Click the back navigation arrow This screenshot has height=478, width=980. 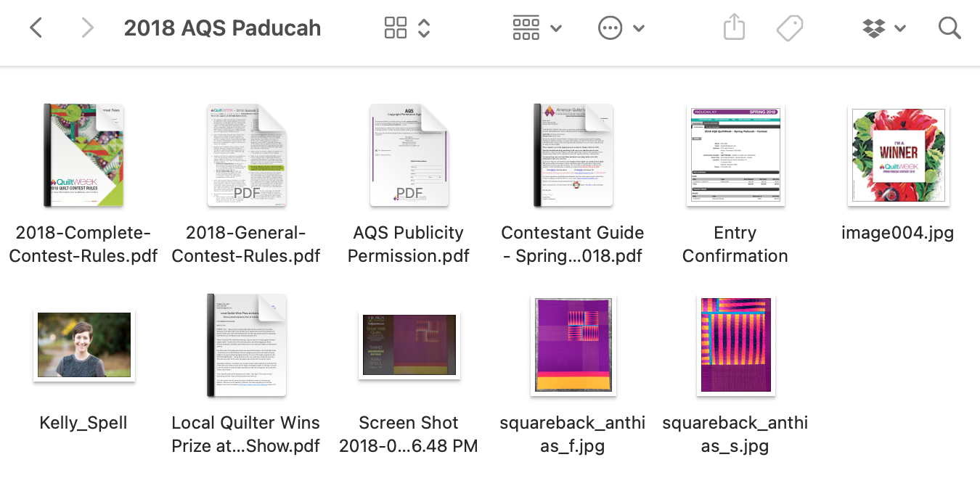(37, 27)
